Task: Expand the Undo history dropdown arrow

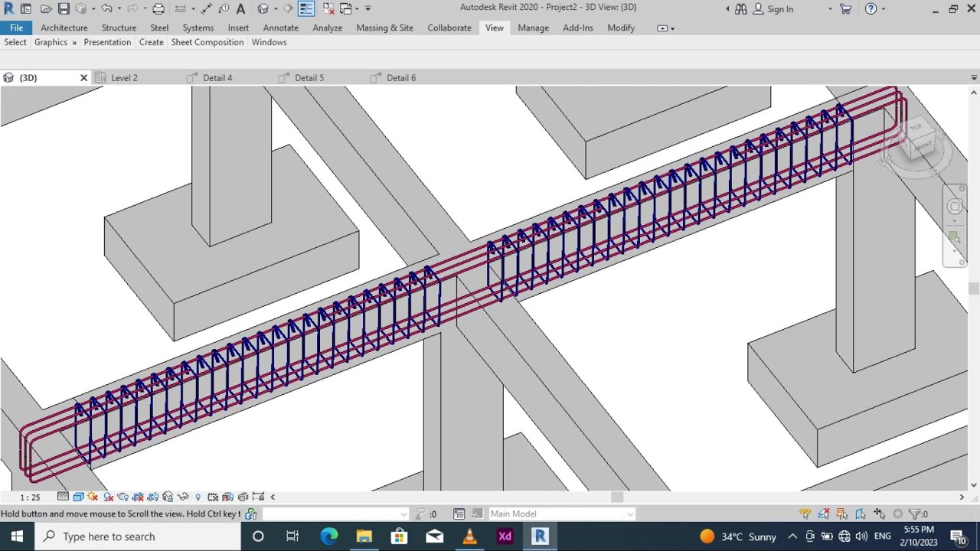Action: [x=119, y=8]
